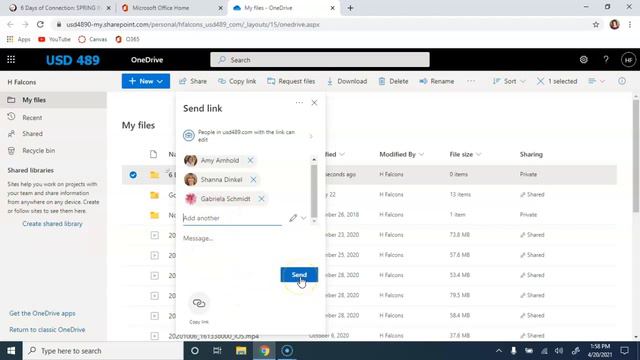This screenshot has height=360, width=640.
Task: Remove Gabriela Schmidt from recipients
Action: pos(261,199)
